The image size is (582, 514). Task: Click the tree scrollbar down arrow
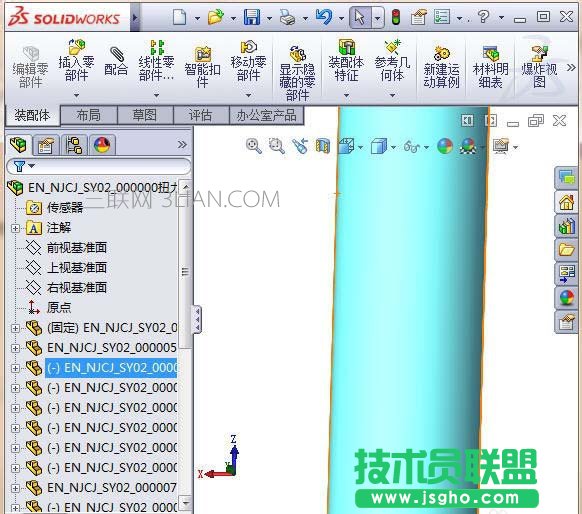186,503
